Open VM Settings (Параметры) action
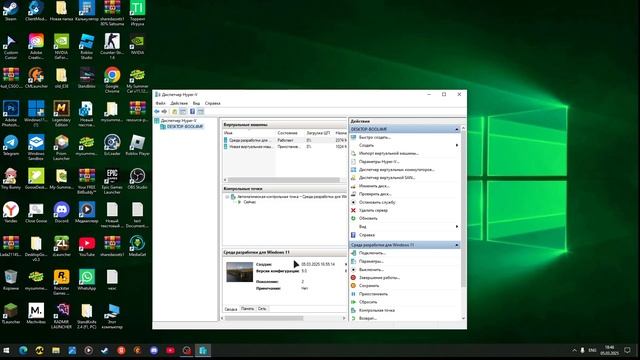The image size is (640, 360). [371, 261]
